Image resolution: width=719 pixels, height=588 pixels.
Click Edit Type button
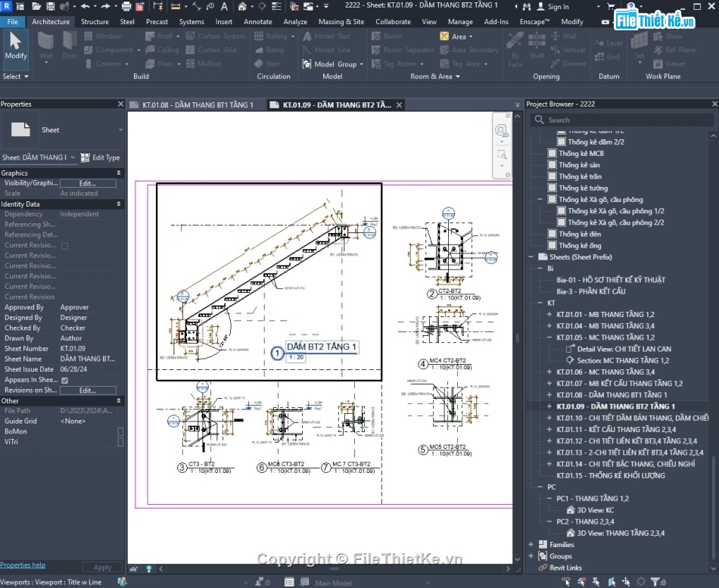click(x=101, y=157)
